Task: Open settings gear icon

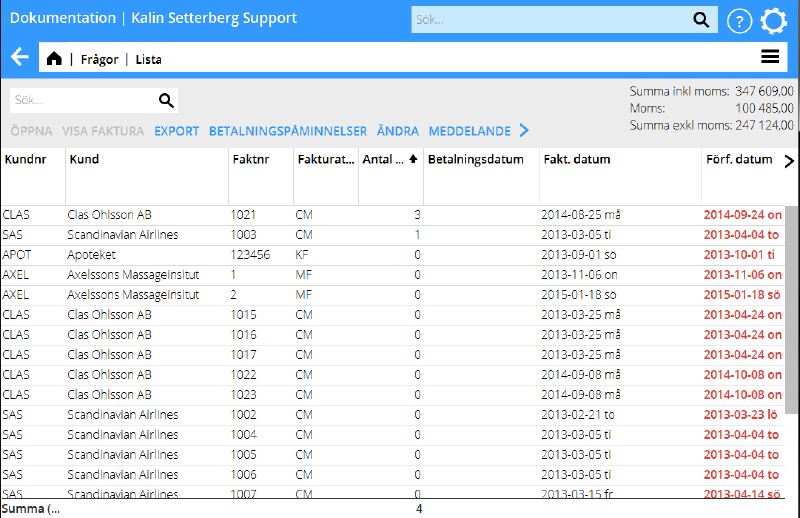Action: (x=773, y=21)
